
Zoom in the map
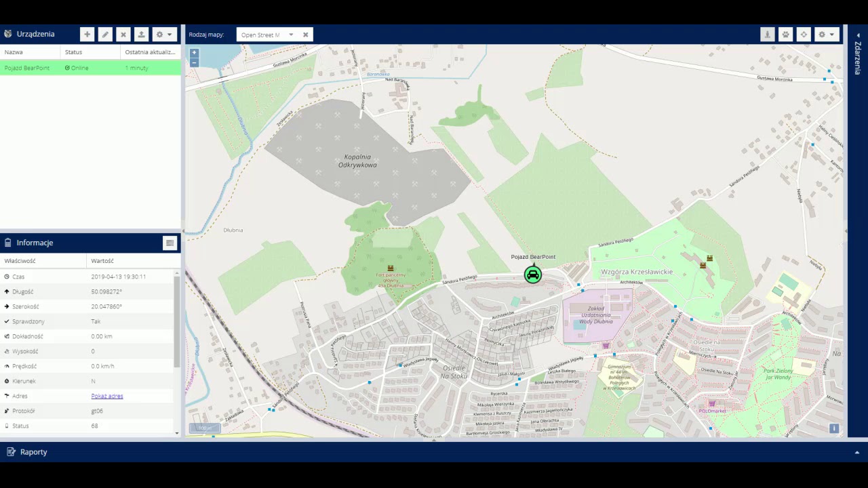194,53
